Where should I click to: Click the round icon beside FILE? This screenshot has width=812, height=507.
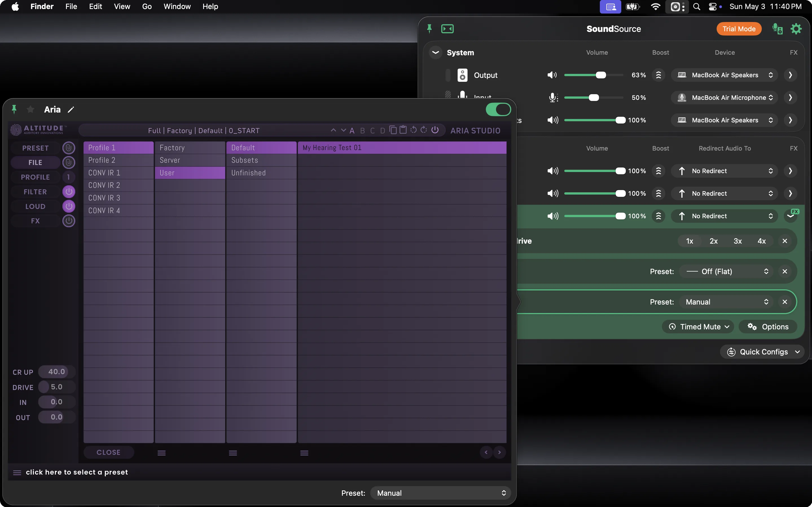click(x=69, y=163)
